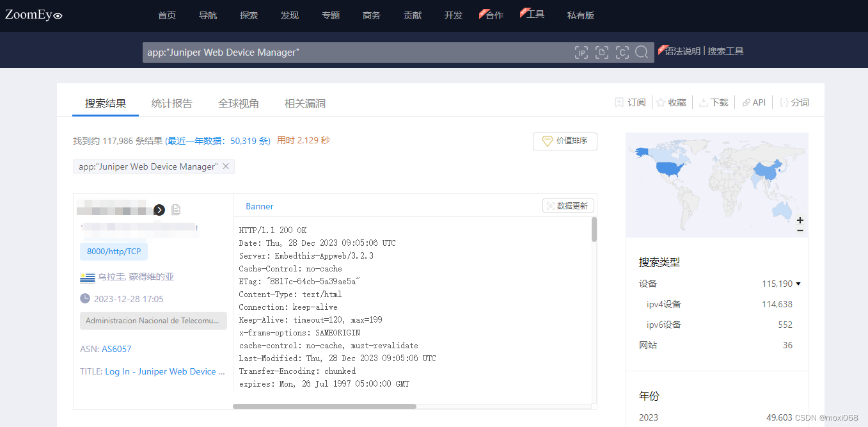This screenshot has width=868, height=427.
Task: Click the 订阅 subscribe bookmark icon
Action: [x=619, y=102]
